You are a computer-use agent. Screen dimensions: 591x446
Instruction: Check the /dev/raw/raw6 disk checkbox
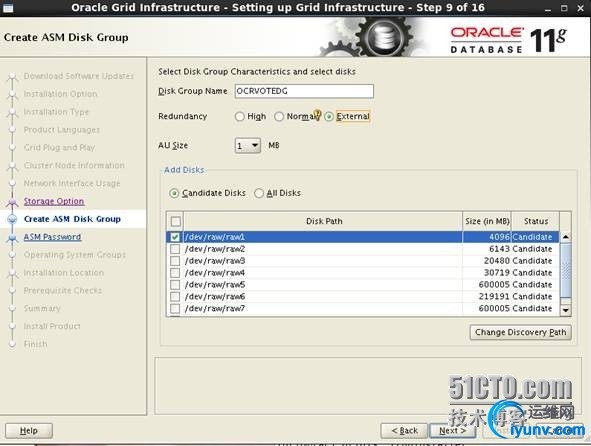coord(175,297)
